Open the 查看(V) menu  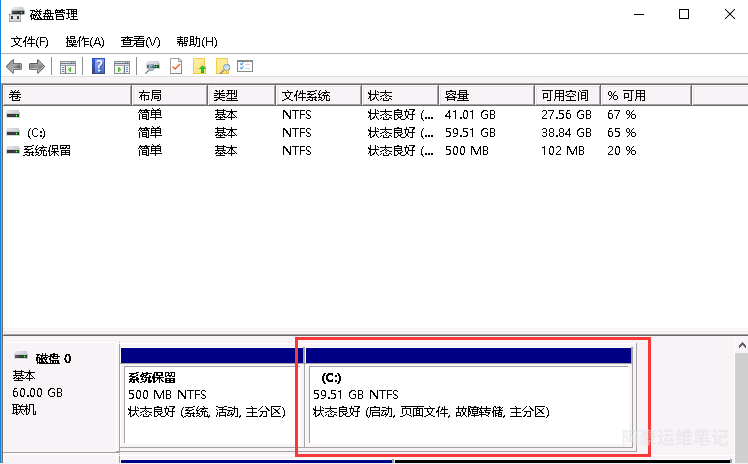coord(140,42)
